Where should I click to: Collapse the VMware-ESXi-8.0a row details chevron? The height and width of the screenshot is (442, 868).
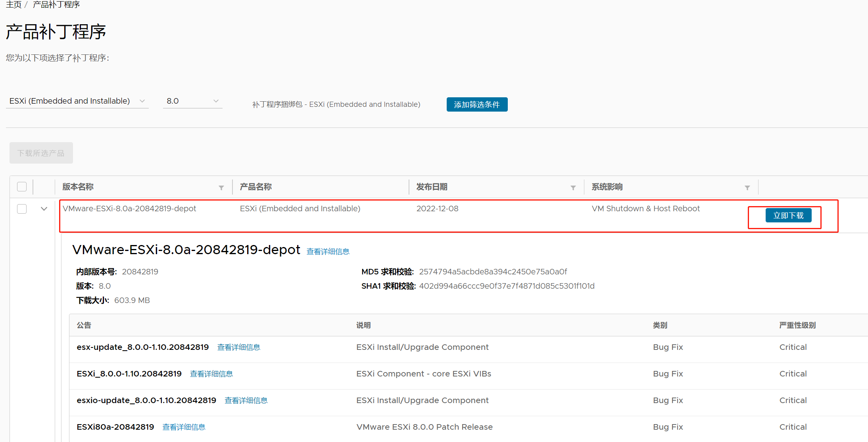[44, 209]
